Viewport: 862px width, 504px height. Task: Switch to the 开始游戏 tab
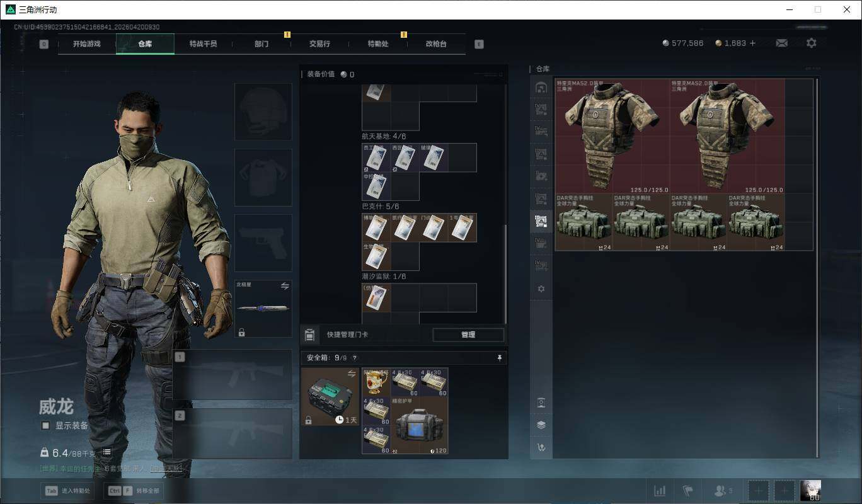(x=87, y=44)
